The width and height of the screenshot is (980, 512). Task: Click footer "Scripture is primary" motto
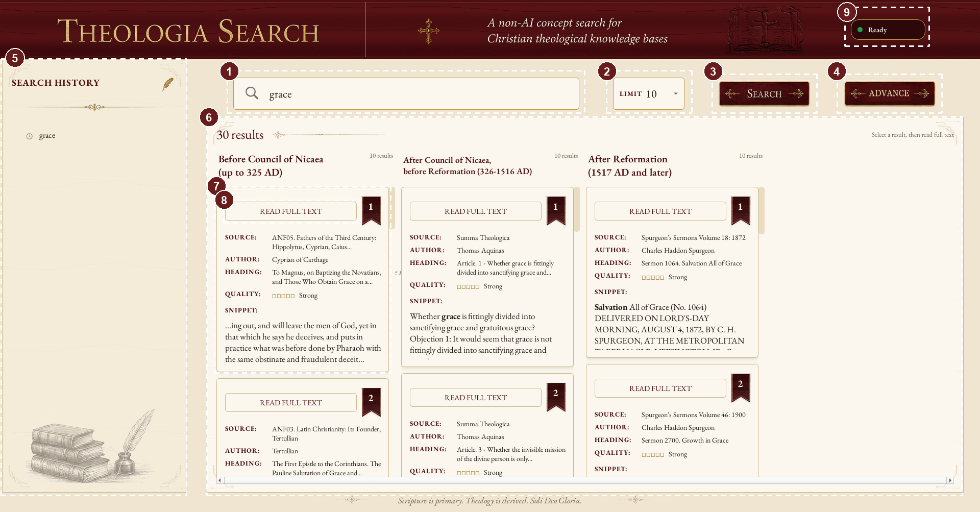click(489, 501)
